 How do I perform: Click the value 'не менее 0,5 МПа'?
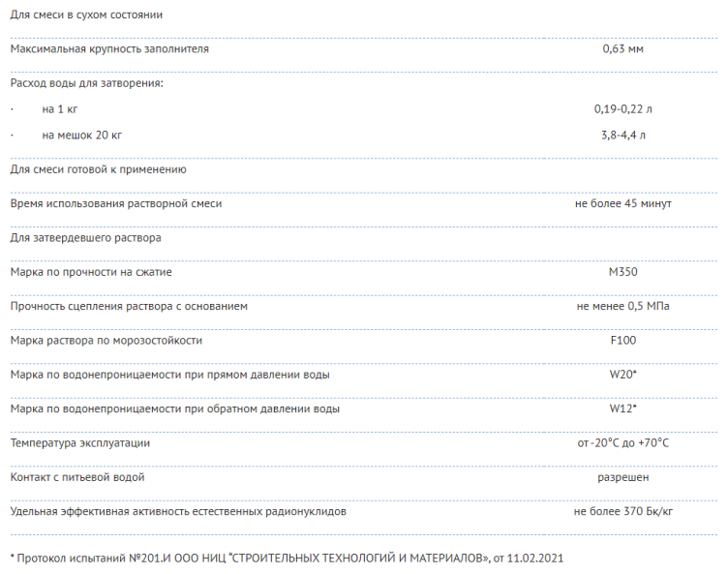623,306
